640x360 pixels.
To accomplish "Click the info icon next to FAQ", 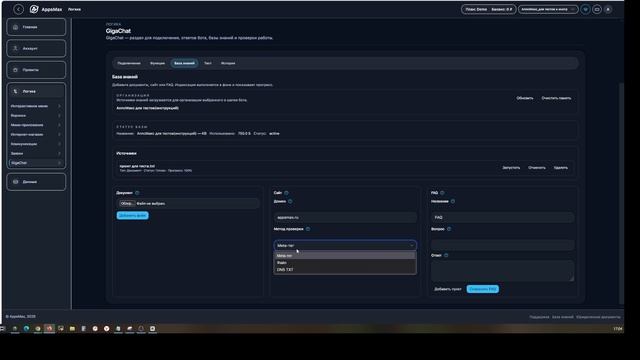I will [442, 193].
